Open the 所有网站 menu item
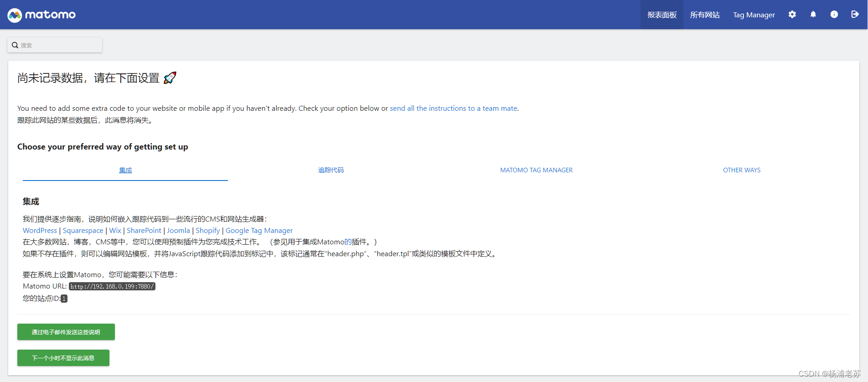 [705, 15]
